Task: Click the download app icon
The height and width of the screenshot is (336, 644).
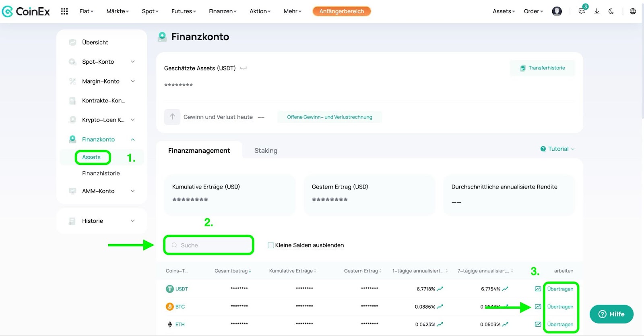Action: tap(597, 11)
